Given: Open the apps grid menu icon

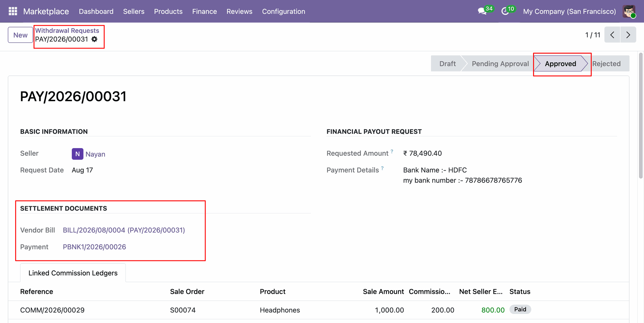Looking at the screenshot, I should (13, 11).
